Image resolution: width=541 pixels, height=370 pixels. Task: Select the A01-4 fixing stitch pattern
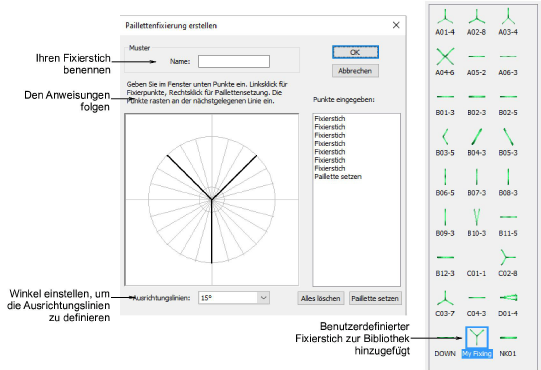coord(445,21)
